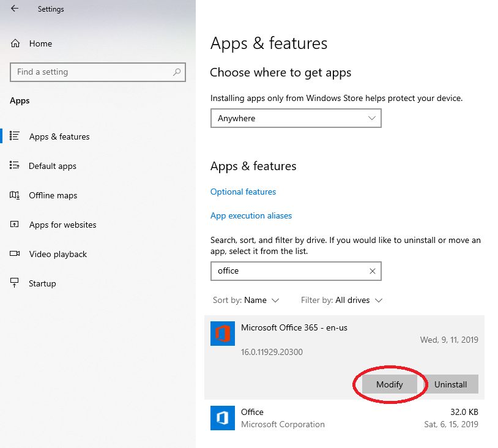This screenshot has width=498, height=448.
Task: Click the Offline maps map icon
Action: point(15,195)
